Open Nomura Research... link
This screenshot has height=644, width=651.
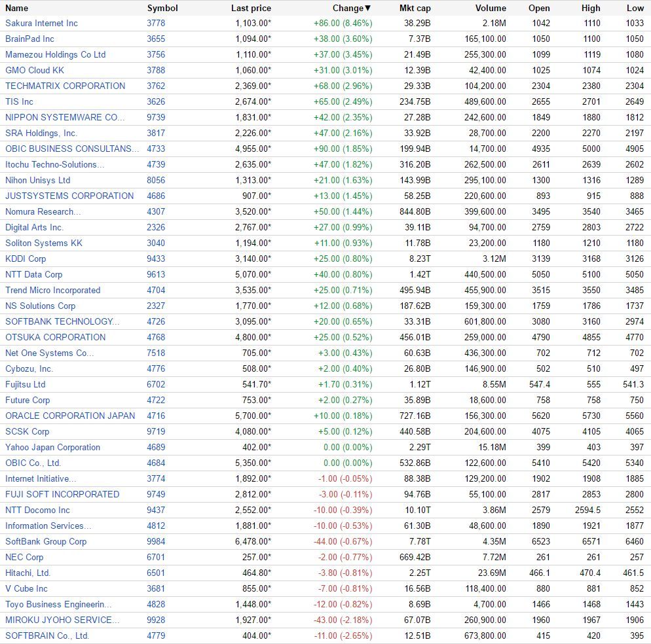tap(43, 211)
